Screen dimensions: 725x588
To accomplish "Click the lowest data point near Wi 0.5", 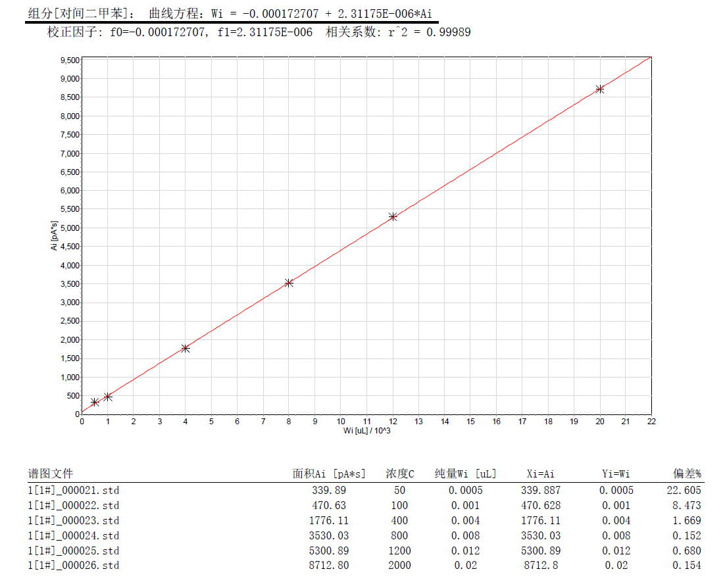I will 95,402.
